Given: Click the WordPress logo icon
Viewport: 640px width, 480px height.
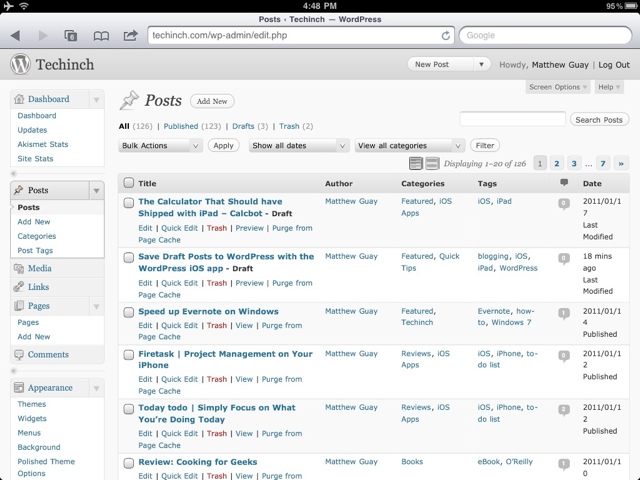Looking at the screenshot, I should 20,64.
